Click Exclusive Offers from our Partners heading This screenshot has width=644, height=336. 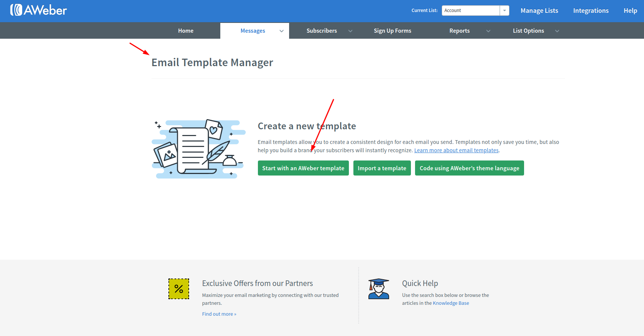click(258, 283)
